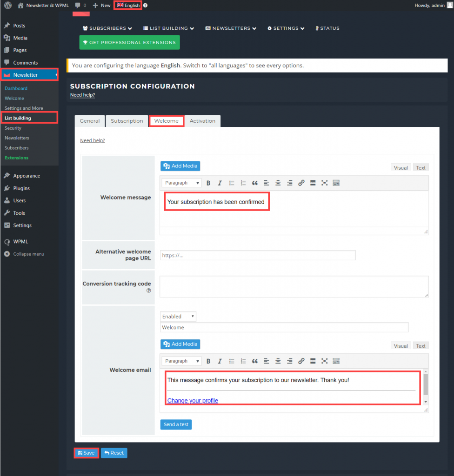Click the WordPress logo icon
Image resolution: width=454 pixels, height=476 pixels.
pos(8,5)
